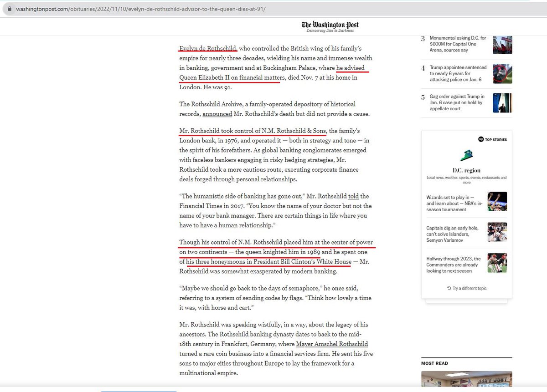Open the Monumental asking D.C. for $600M headline

[x=458, y=44]
